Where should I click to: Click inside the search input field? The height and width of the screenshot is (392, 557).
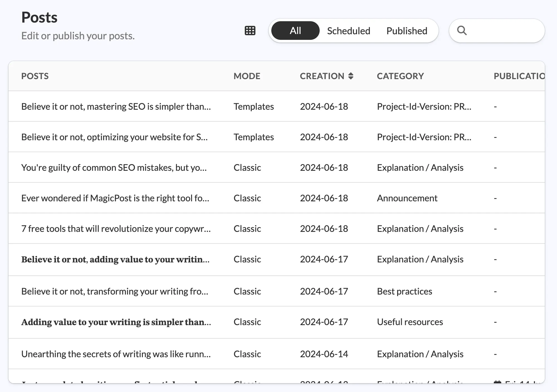(501, 31)
